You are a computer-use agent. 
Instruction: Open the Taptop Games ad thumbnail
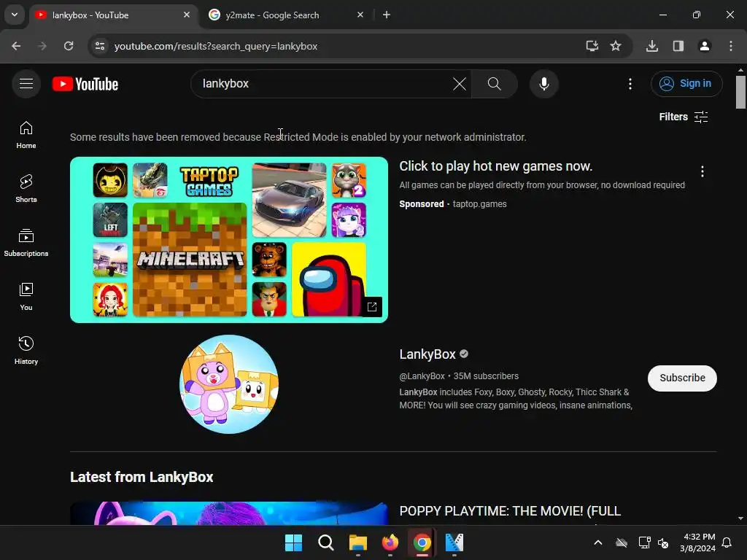[x=228, y=239]
